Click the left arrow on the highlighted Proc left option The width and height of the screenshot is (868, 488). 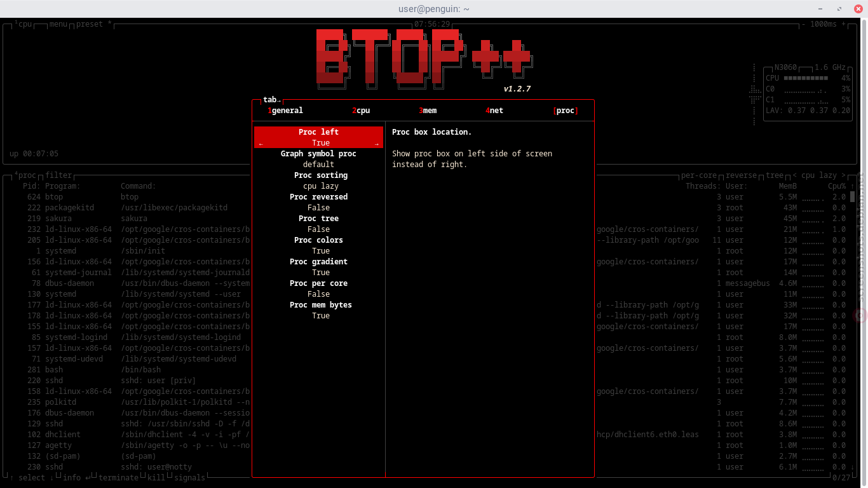click(261, 144)
